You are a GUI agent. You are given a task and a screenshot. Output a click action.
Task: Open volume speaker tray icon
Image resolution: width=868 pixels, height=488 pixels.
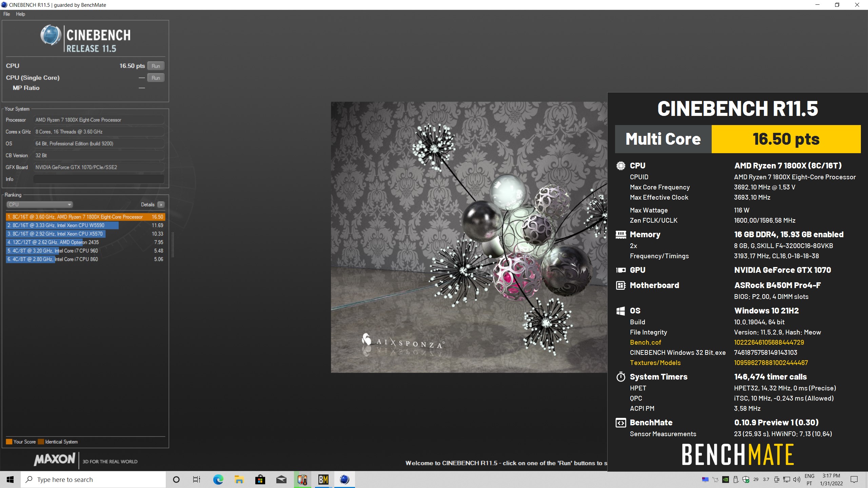pos(797,480)
